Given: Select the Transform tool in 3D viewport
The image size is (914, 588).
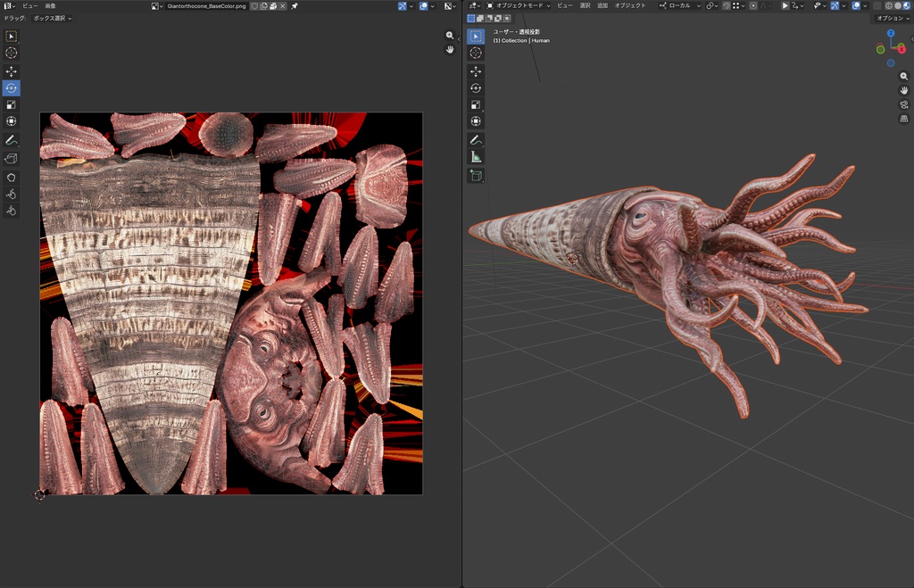Looking at the screenshot, I should pos(476,121).
